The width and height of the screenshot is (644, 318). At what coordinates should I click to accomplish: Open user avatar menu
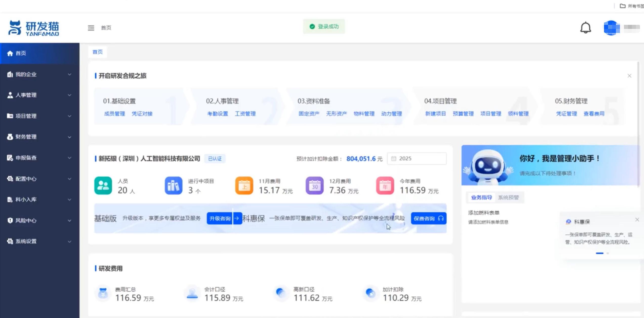click(611, 28)
